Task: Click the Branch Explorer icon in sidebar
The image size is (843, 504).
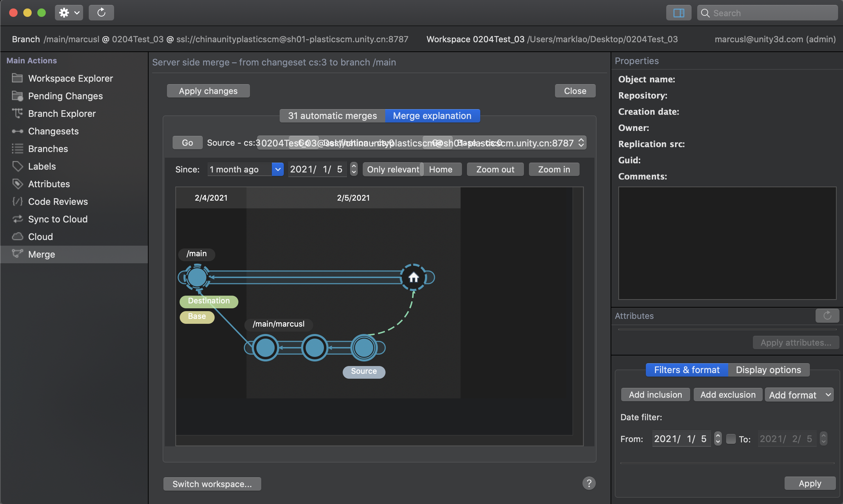Action: coord(17,113)
